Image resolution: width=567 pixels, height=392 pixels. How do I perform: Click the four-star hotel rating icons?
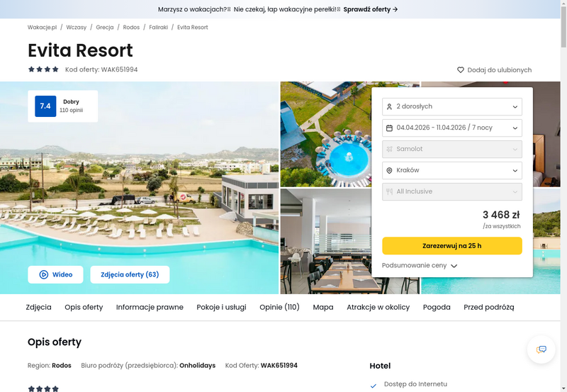point(43,69)
